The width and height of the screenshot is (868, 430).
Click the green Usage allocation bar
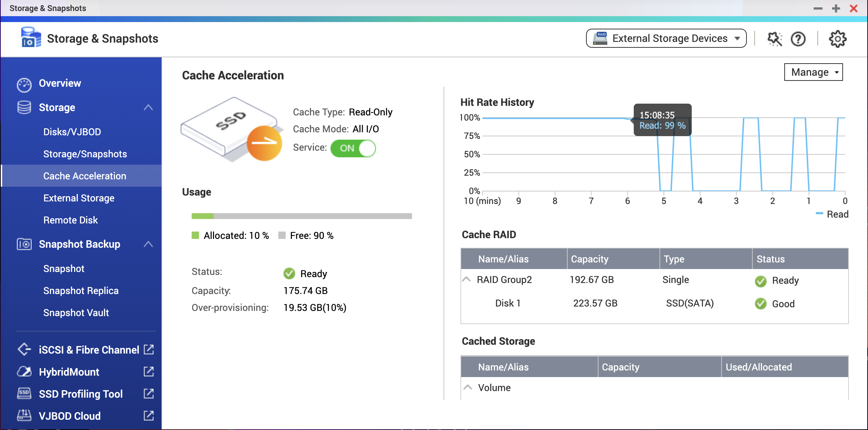[x=202, y=216]
